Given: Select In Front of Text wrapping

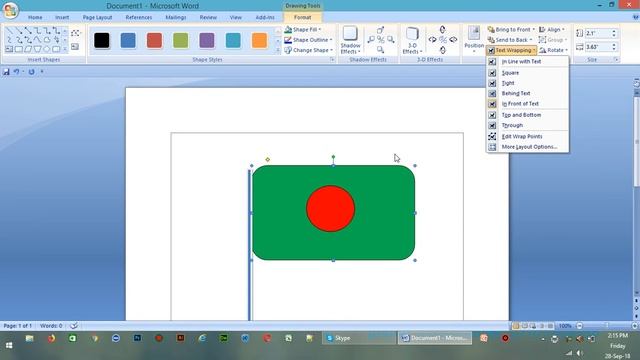Looking at the screenshot, I should pos(527,104).
